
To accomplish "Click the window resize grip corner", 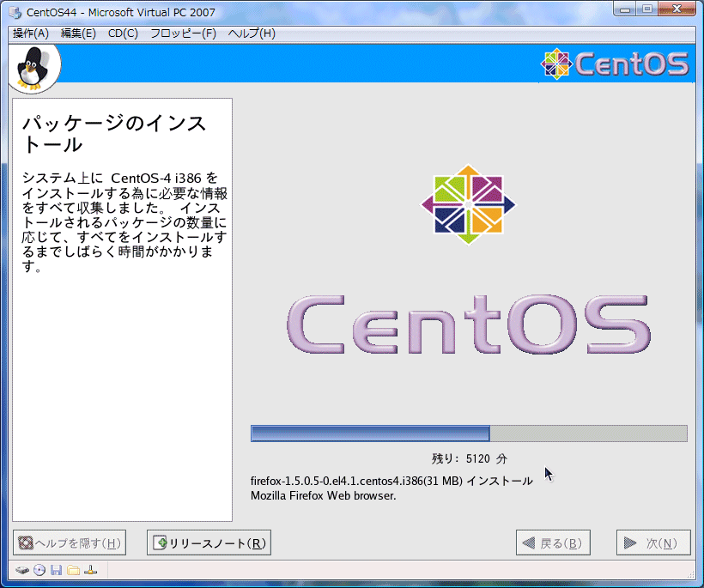I will click(691, 574).
